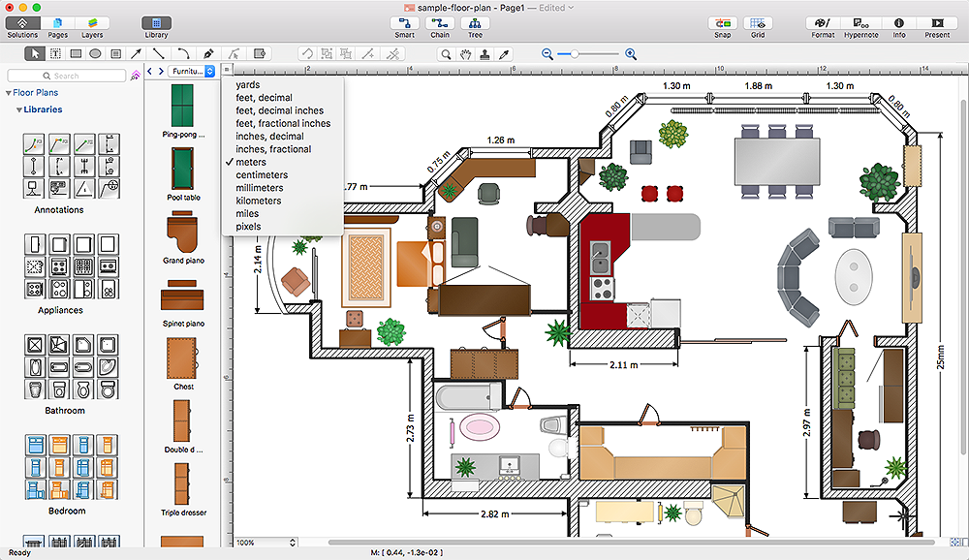Select the Eyedropper tool
This screenshot has height=560, width=969.
click(504, 54)
